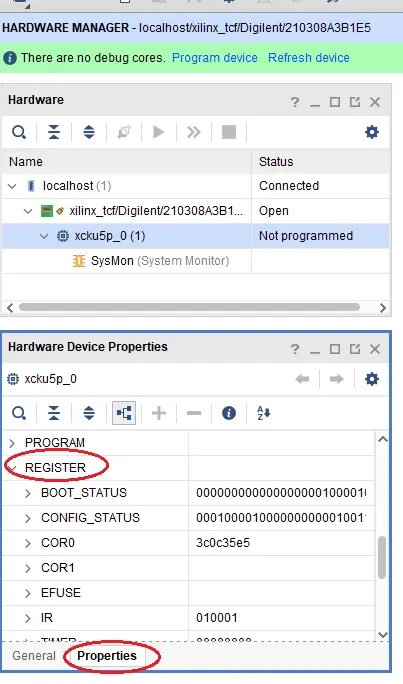The width and height of the screenshot is (403, 684).
Task: Open Hardware Device Properties settings gear
Action: coord(372,379)
